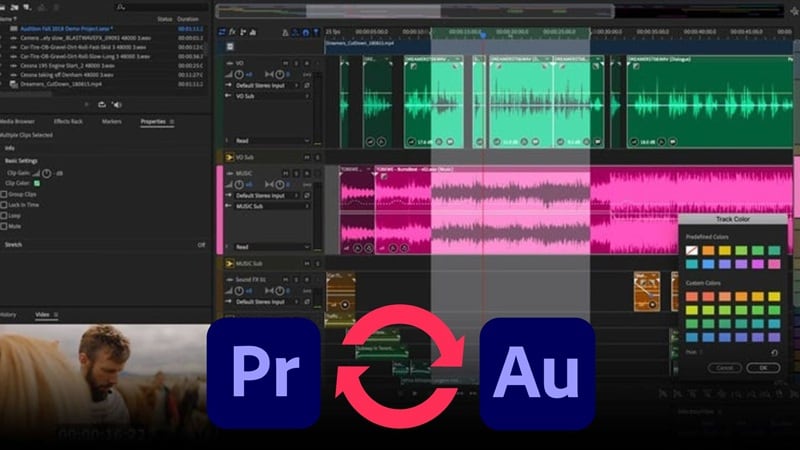Toggle the metronome icon above tracks
This screenshot has width=800, height=450.
coord(285,33)
